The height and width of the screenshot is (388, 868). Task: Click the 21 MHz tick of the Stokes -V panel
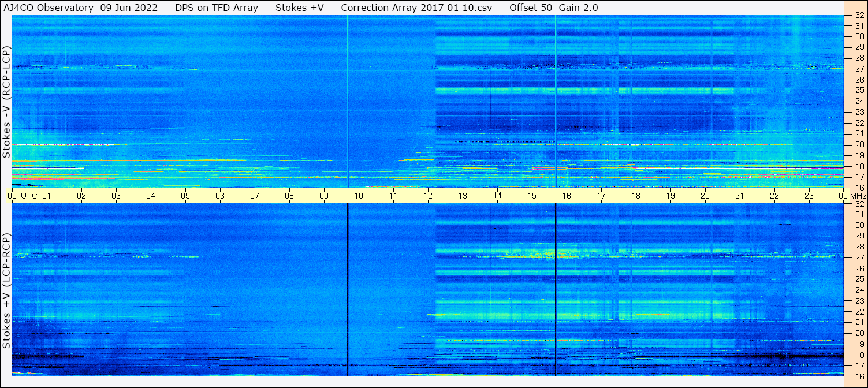[859, 133]
